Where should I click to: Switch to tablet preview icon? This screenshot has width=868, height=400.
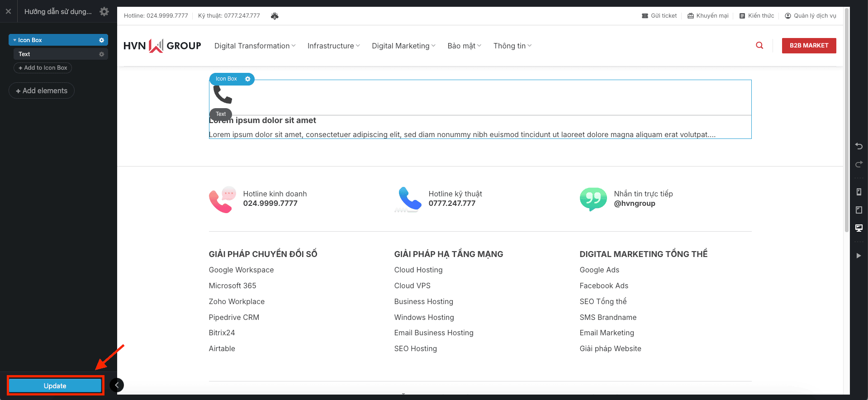click(859, 210)
